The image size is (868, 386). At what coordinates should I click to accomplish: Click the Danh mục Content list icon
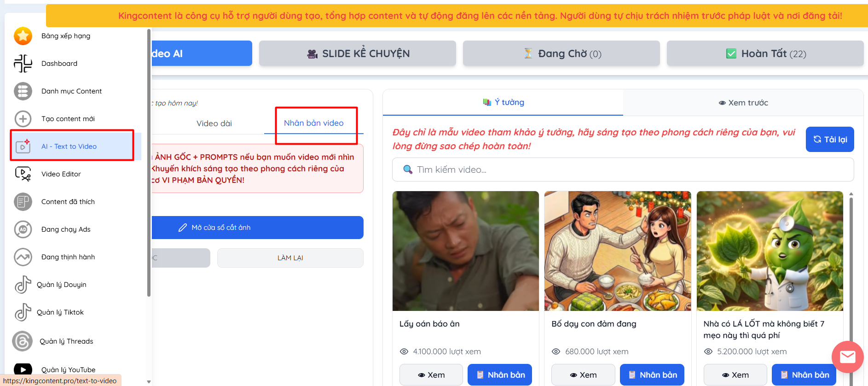point(23,91)
